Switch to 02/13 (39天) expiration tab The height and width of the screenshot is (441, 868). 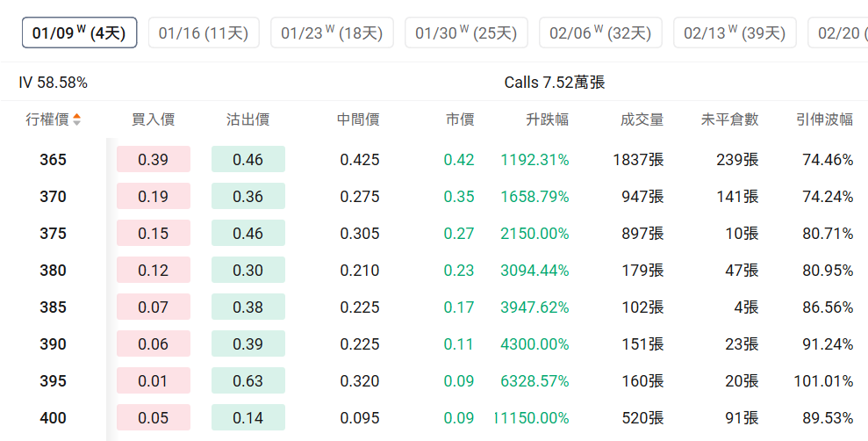[x=735, y=33]
